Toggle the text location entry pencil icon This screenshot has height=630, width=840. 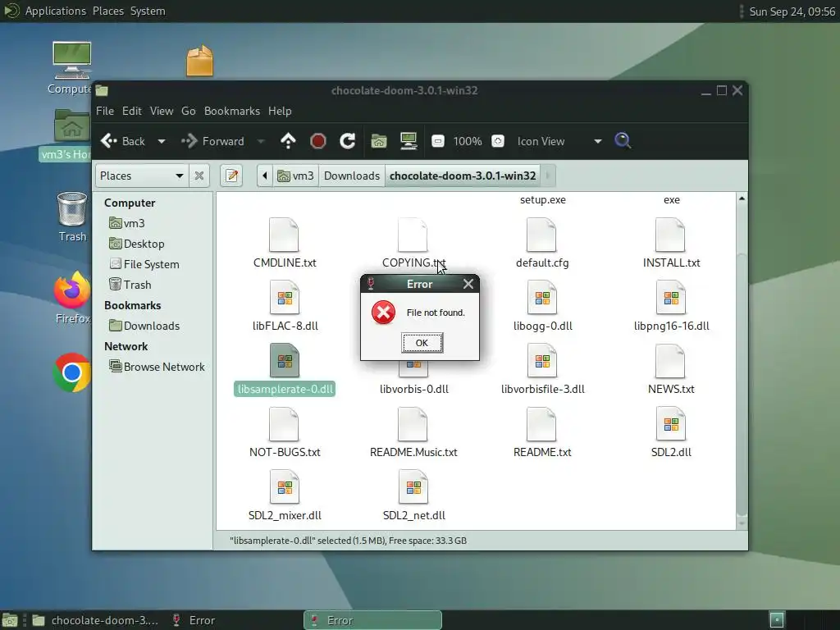[231, 176]
